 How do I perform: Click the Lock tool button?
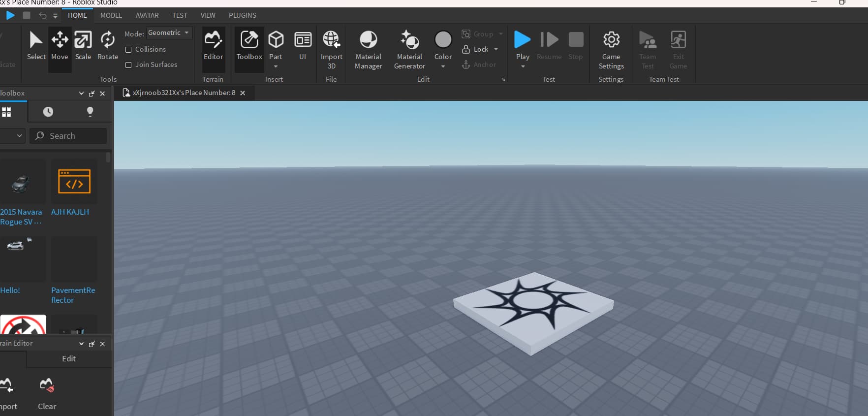pos(475,49)
